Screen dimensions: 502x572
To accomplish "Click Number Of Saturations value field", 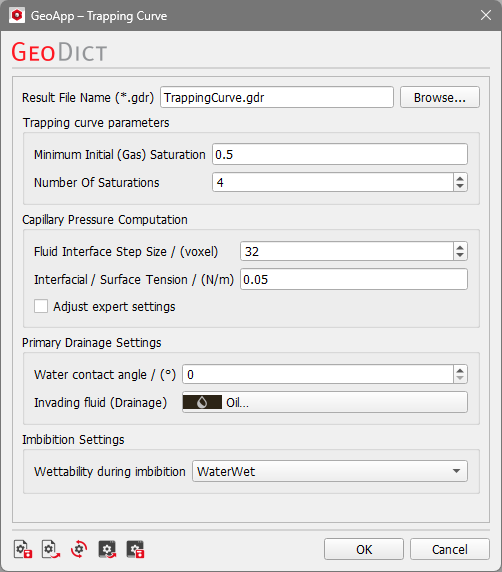I will coord(333,182).
